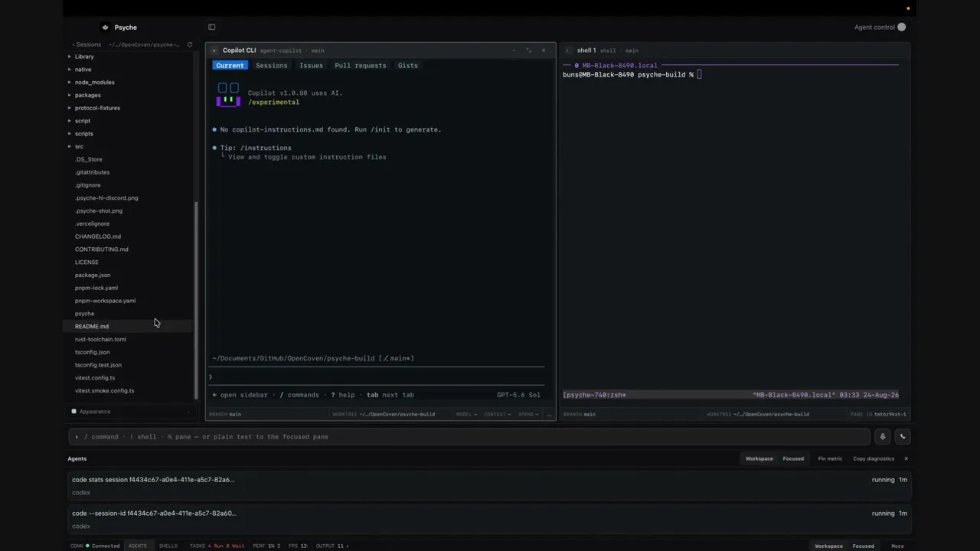Viewport: 980px width, 551px height.
Task: Open the More menu in status bar
Action: [897, 546]
